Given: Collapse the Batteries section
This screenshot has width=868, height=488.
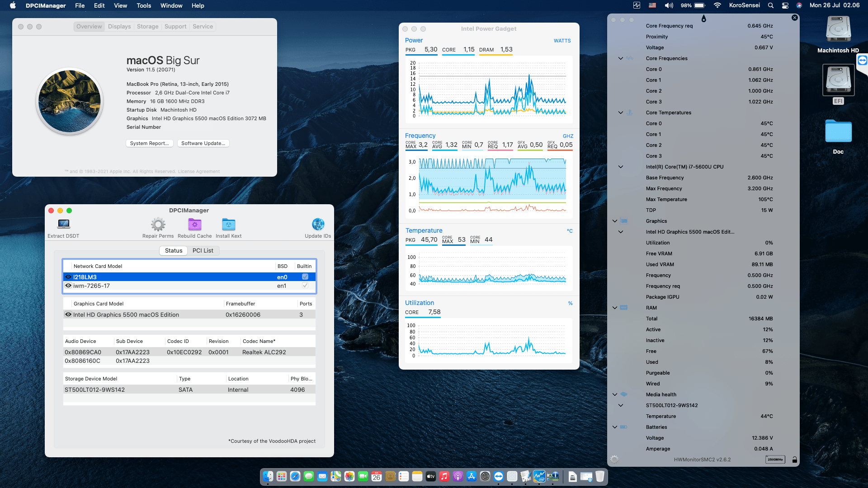Looking at the screenshot, I should (x=615, y=427).
